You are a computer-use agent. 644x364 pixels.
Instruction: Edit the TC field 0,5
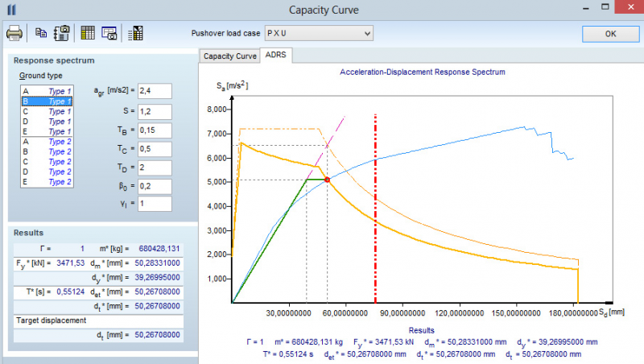coord(155,149)
